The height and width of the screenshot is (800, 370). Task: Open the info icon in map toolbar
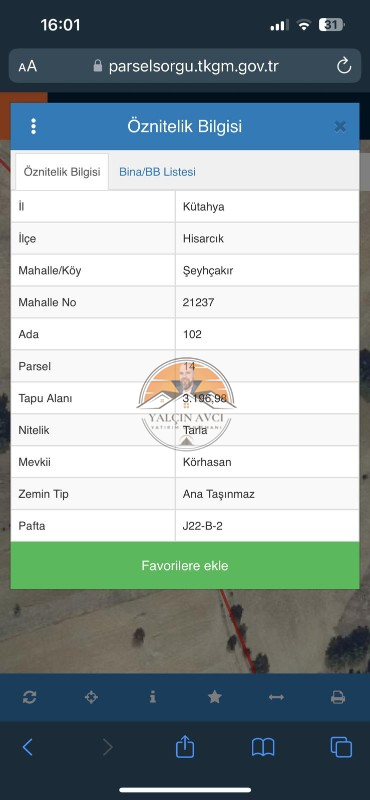point(153,697)
